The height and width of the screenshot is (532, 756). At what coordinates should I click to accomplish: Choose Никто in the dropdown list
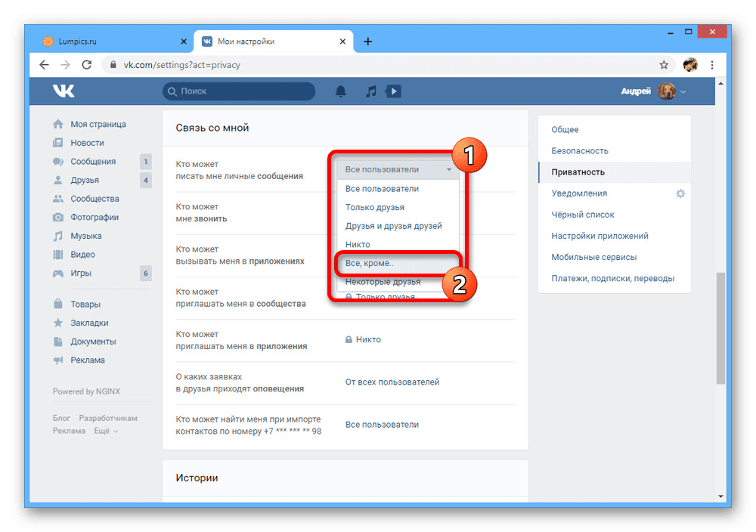pos(398,244)
